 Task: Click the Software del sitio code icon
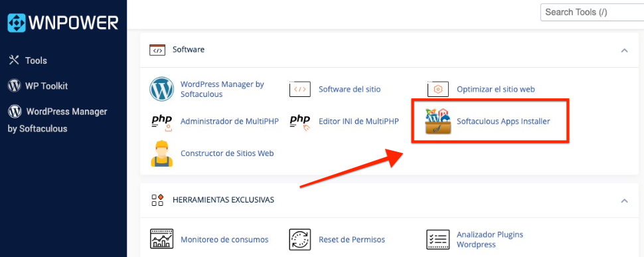(x=300, y=89)
